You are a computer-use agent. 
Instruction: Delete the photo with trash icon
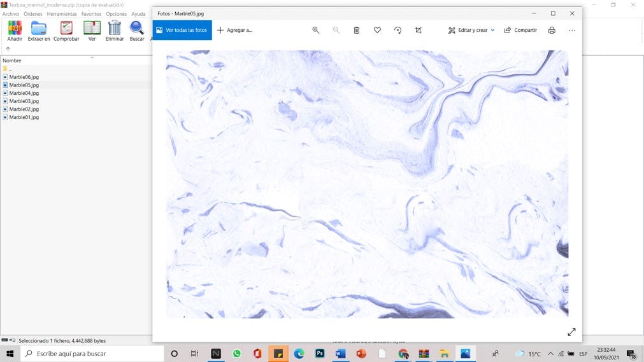pos(357,30)
